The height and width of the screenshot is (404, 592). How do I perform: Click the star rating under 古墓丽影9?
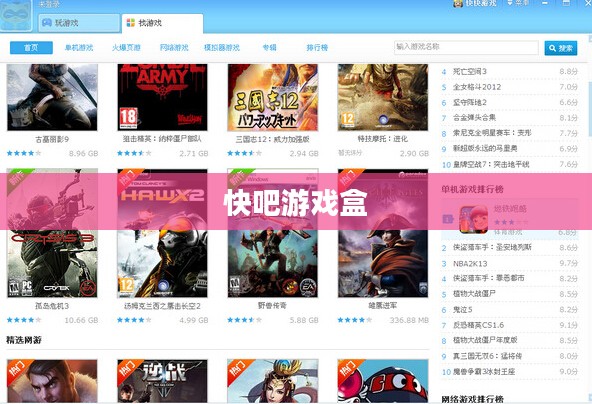[x=24, y=153]
